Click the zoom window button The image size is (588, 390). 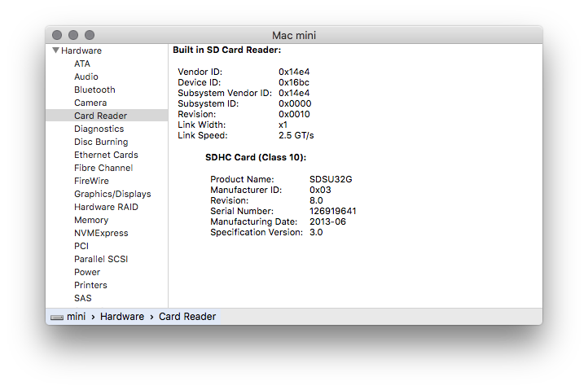coord(90,35)
